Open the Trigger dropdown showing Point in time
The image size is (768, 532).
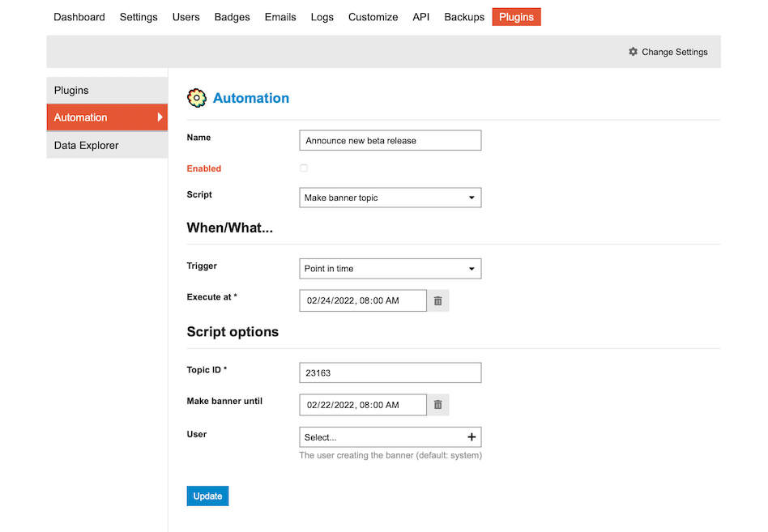[x=390, y=268]
